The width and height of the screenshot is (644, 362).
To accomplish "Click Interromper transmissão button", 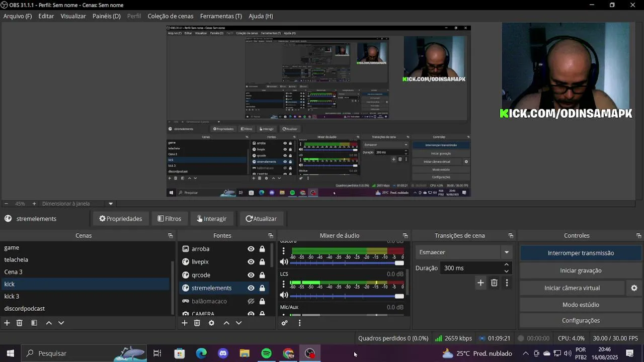I will pyautogui.click(x=581, y=253).
